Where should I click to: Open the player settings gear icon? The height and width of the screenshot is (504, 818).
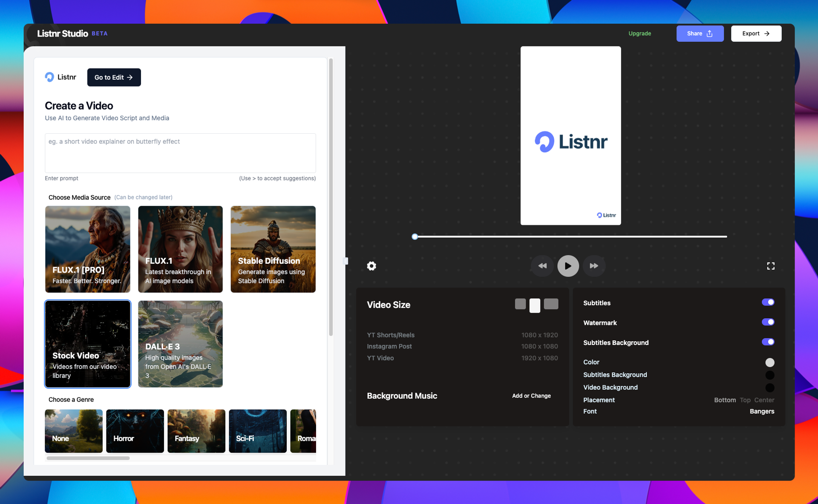(372, 266)
